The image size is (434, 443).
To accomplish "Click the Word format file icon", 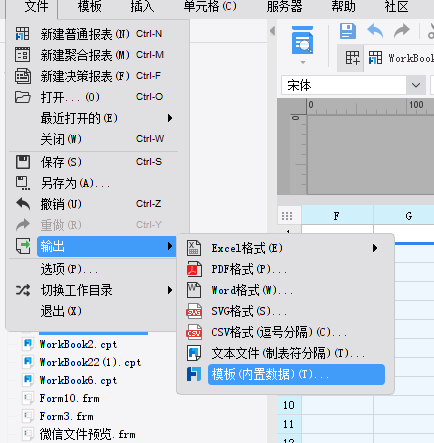I will [x=194, y=290].
